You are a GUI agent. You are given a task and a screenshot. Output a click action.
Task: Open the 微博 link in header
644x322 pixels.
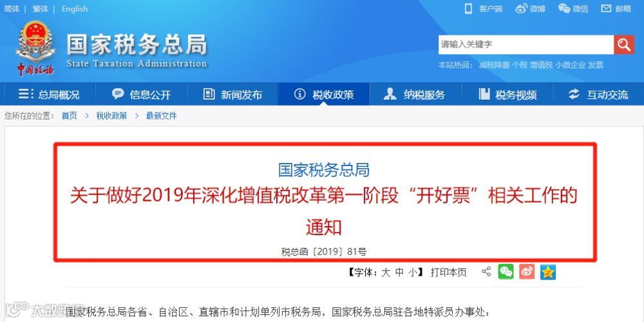point(530,8)
